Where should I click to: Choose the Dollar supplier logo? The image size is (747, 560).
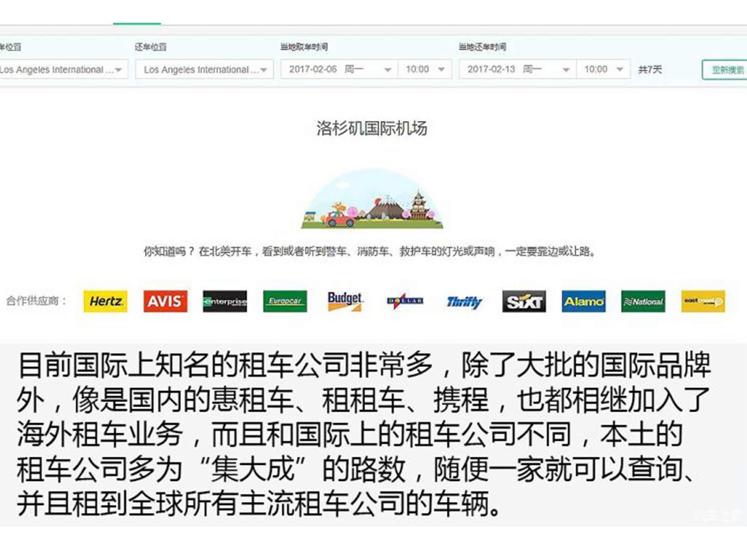tap(404, 301)
